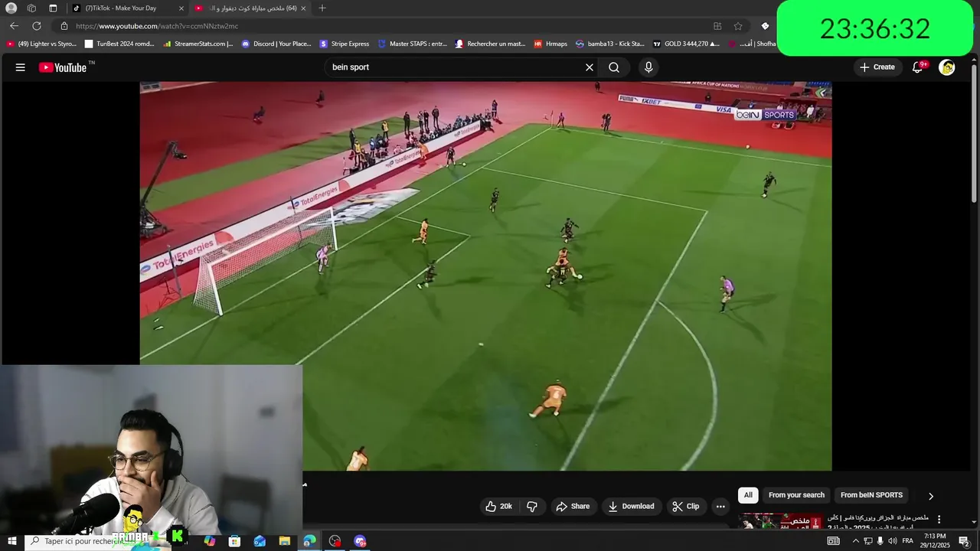
Task: Open the Mail app from the taskbar
Action: point(260,541)
